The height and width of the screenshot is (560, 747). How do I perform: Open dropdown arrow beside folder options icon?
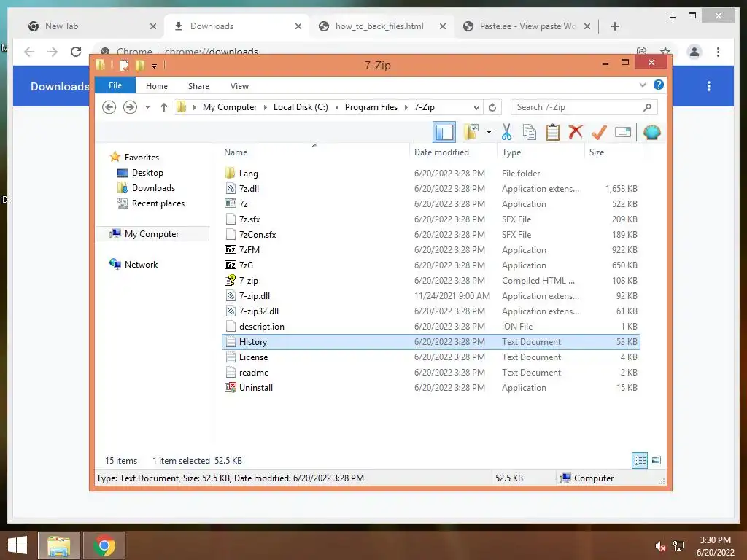point(489,132)
